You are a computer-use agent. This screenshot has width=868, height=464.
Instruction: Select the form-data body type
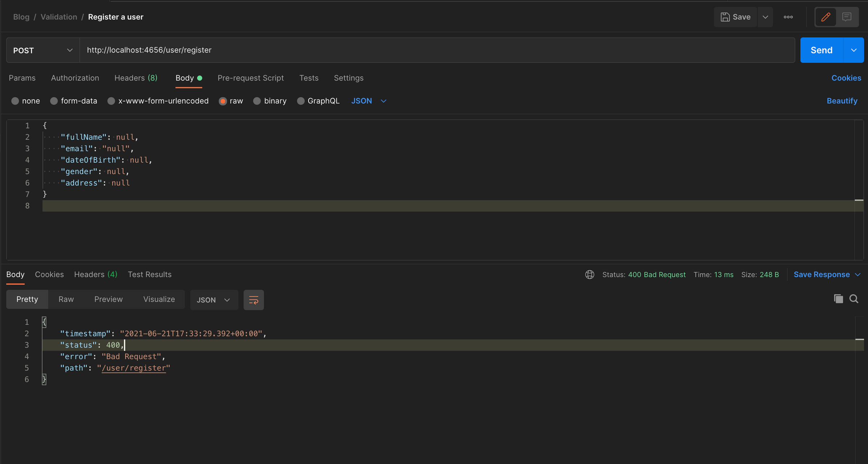coord(73,101)
